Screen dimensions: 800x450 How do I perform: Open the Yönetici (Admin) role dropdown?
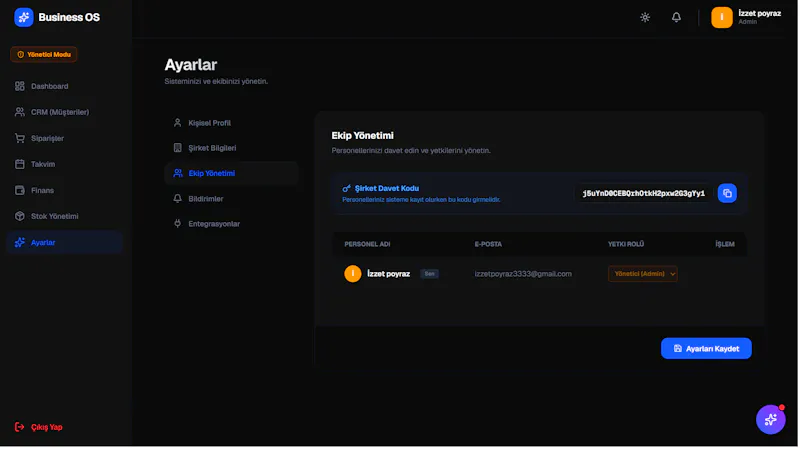pyautogui.click(x=644, y=274)
